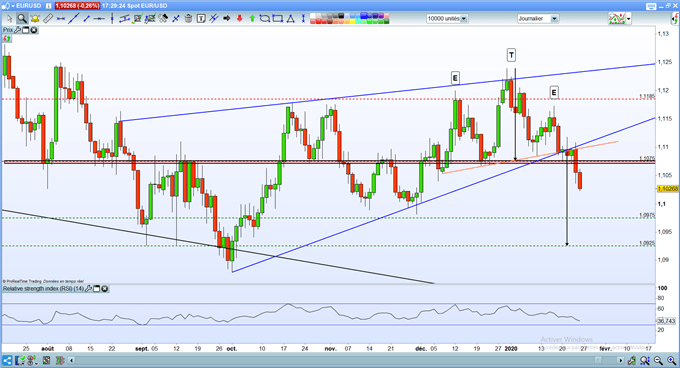Click the trash bin delete tool
Screen dimensions: 680x368
coord(189,19)
